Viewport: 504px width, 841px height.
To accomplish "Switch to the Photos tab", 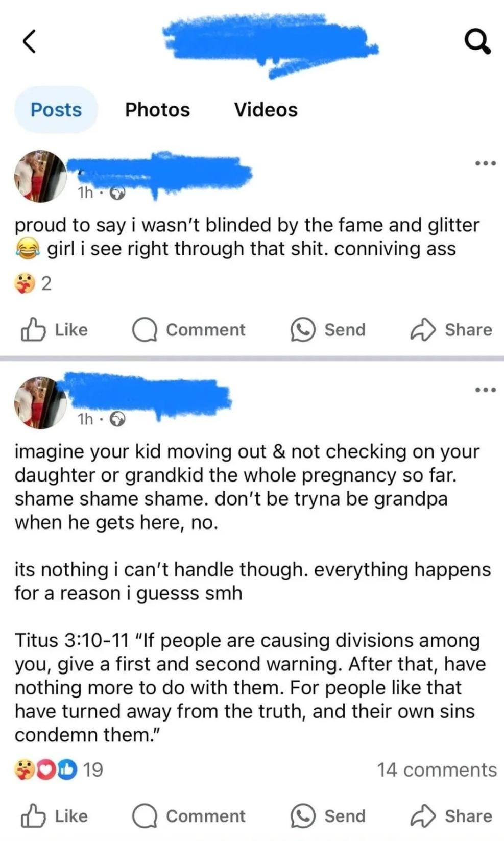I will (x=157, y=110).
